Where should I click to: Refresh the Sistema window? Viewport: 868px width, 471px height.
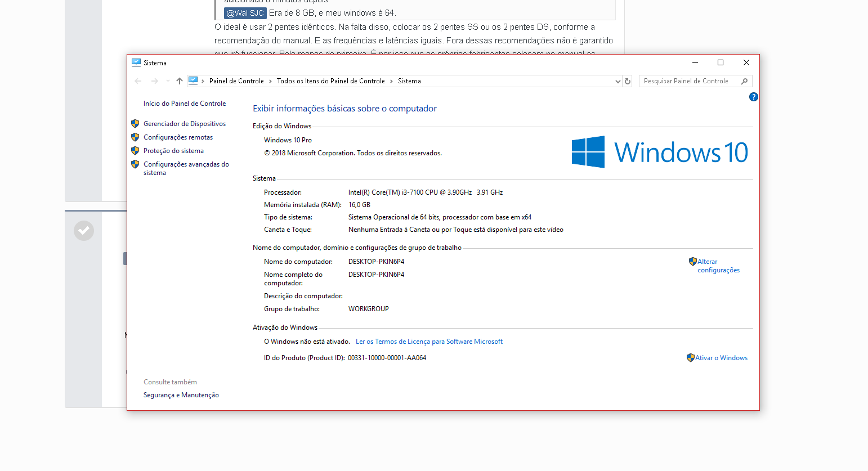click(628, 81)
